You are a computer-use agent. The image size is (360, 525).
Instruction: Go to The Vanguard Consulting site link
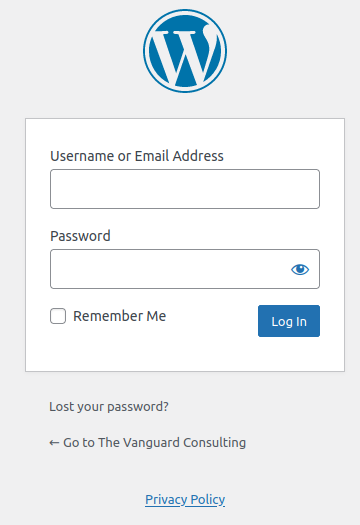(148, 443)
